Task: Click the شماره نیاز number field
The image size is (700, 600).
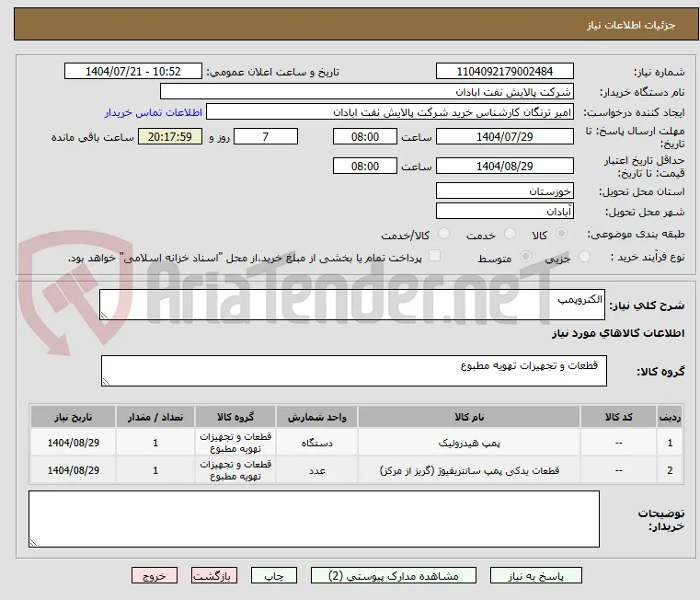Action: (x=504, y=72)
